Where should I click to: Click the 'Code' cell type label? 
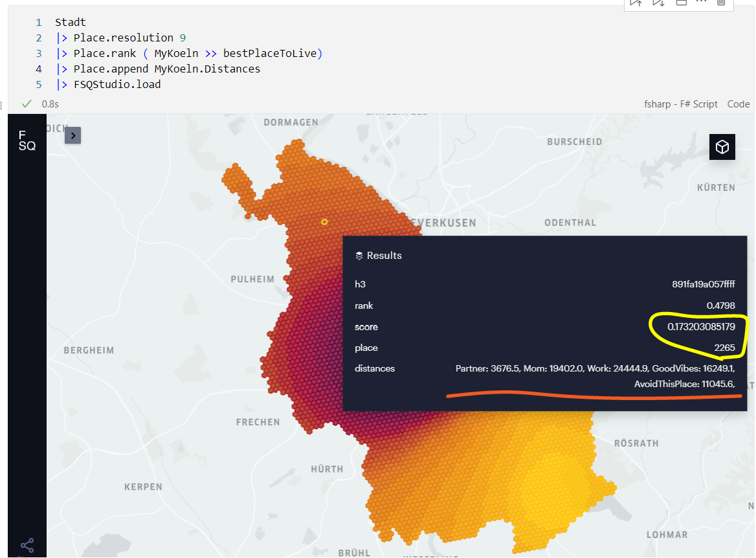[738, 104]
